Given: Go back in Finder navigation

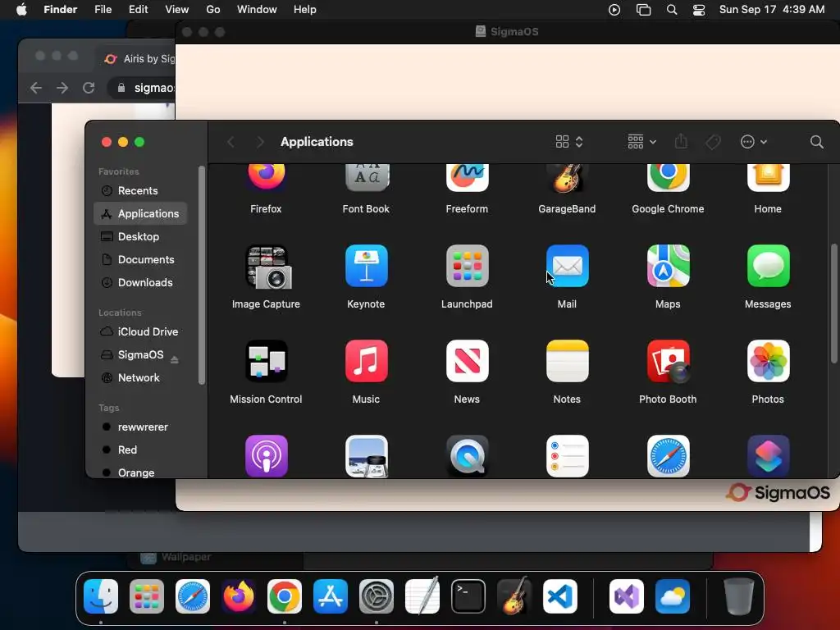Looking at the screenshot, I should pyautogui.click(x=231, y=142).
